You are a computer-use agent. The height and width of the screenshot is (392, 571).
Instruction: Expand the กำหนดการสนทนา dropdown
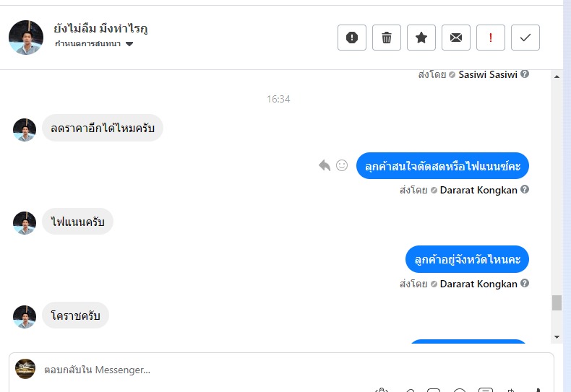point(129,44)
